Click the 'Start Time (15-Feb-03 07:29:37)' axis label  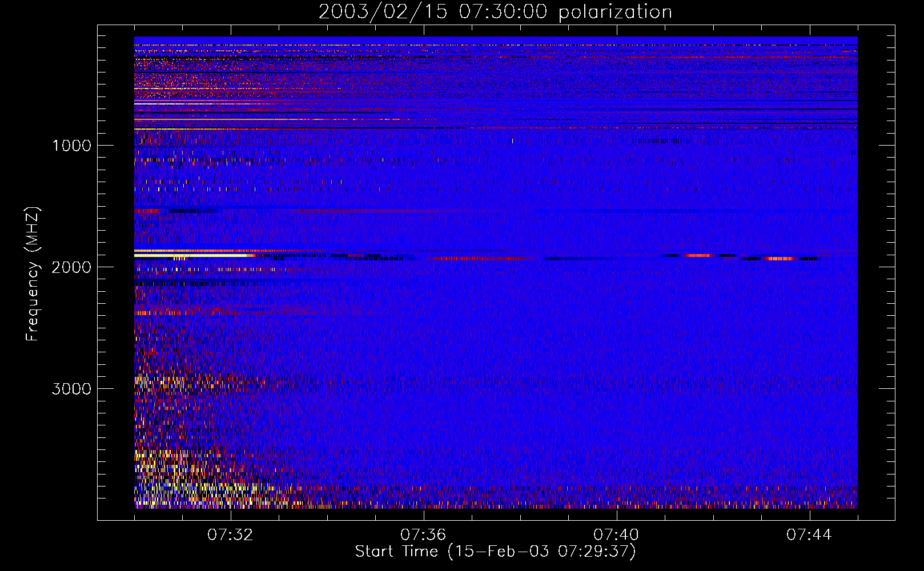(495, 552)
